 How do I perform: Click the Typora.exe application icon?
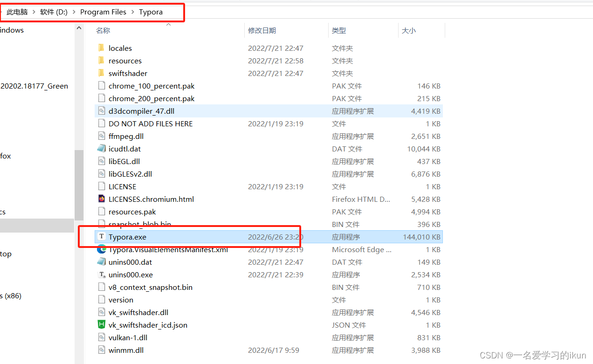[x=101, y=237]
